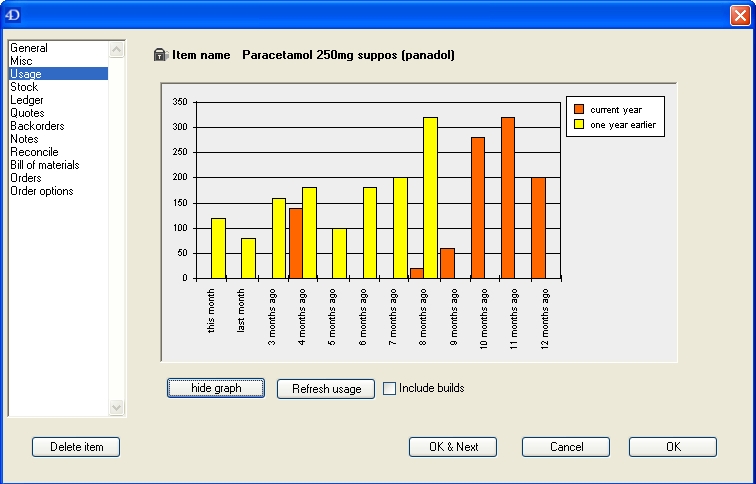Click the yellow bar for 5 months ago
The image size is (756, 484).
tap(339, 254)
